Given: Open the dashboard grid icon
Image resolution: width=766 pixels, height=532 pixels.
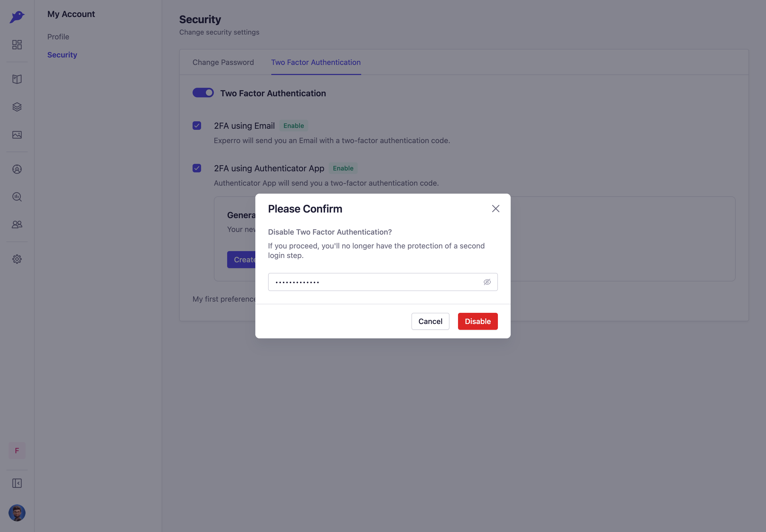Looking at the screenshot, I should (x=17, y=45).
